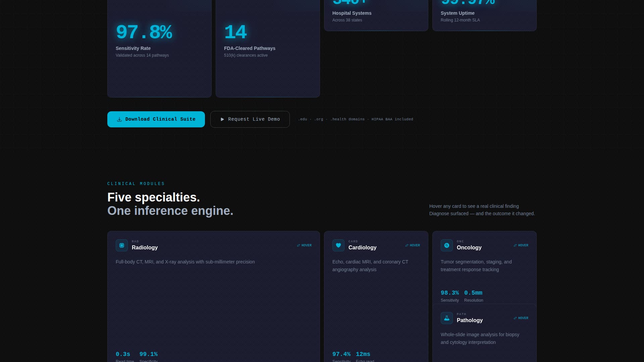
Task: Click the HOVER indicator on Pathology card
Action: 521,318
